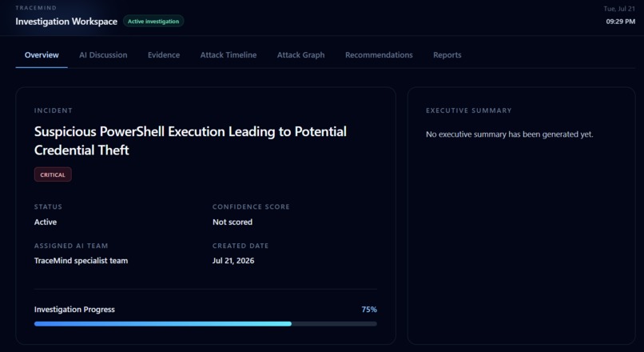View the Attack Graph tab
This screenshot has width=644, height=352.
(x=300, y=55)
